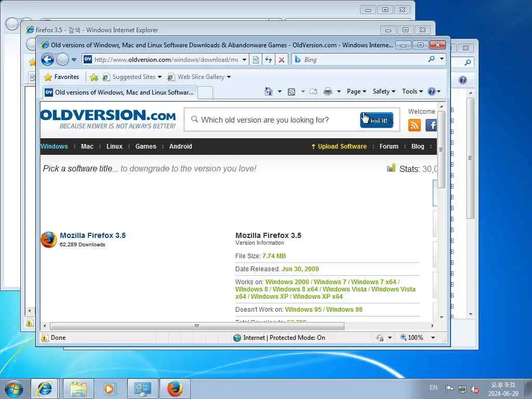Click the 100% zoom level button

click(x=412, y=338)
